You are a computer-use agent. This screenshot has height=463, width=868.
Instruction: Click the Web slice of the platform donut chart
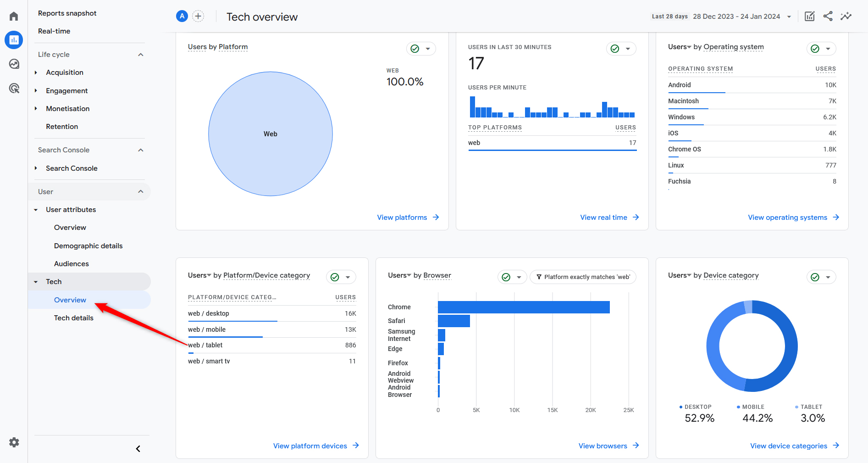[x=270, y=134]
